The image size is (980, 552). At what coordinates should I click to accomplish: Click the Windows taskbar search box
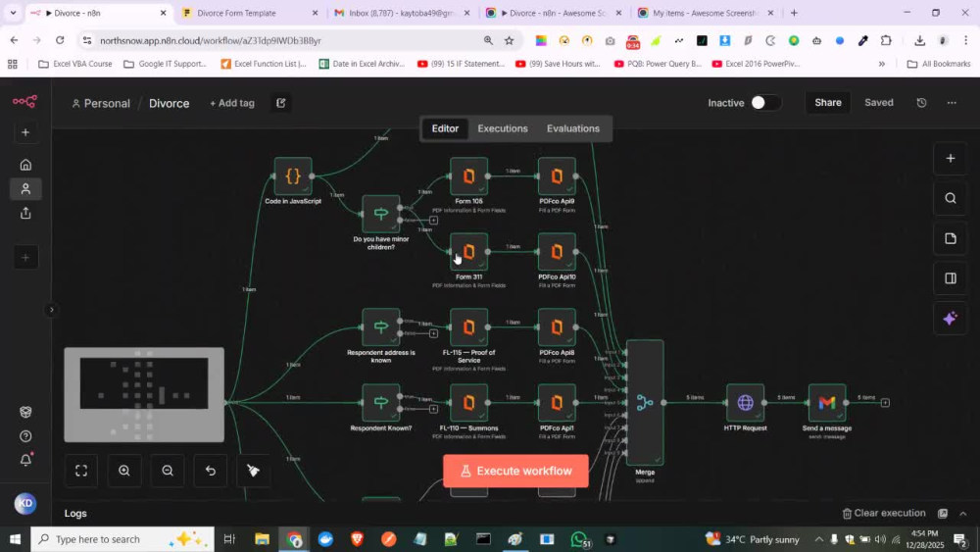122,539
